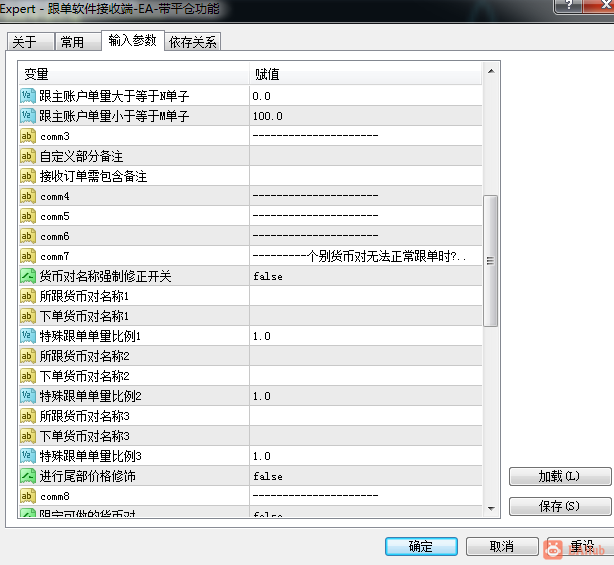The width and height of the screenshot is (614, 565).
Task: Cancel the dialog with 取消
Action: click(502, 546)
